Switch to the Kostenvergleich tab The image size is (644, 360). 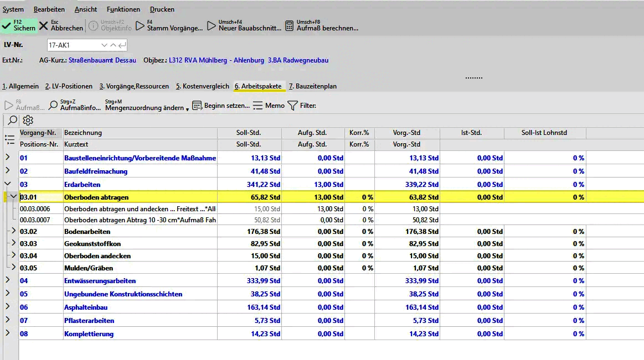tap(202, 86)
